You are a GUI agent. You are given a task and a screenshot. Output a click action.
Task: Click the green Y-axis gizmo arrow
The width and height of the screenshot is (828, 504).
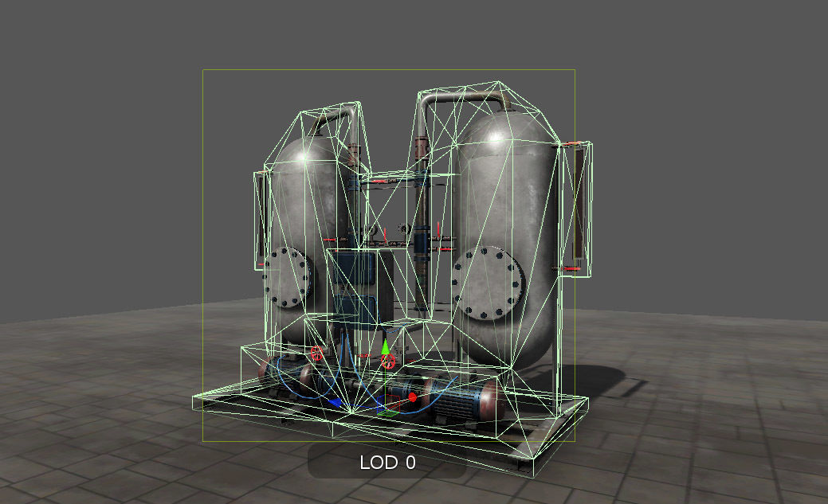[x=385, y=347]
